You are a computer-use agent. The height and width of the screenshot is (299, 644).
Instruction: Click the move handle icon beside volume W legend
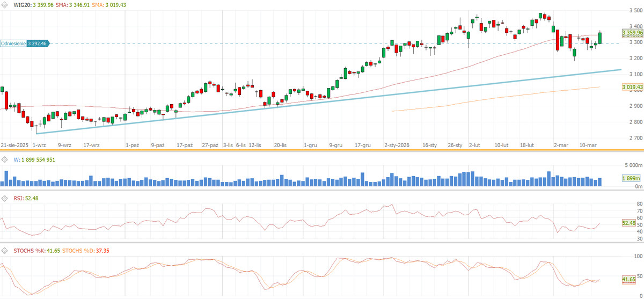[4, 159]
